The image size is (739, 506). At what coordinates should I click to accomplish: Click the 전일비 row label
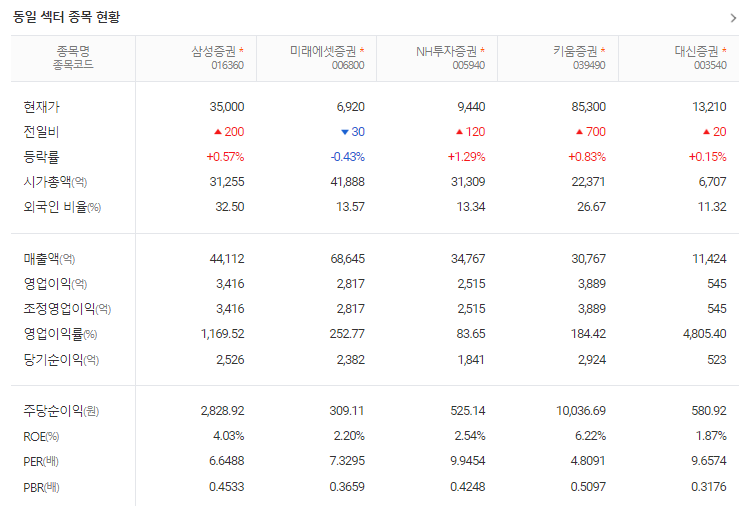tap(41, 132)
